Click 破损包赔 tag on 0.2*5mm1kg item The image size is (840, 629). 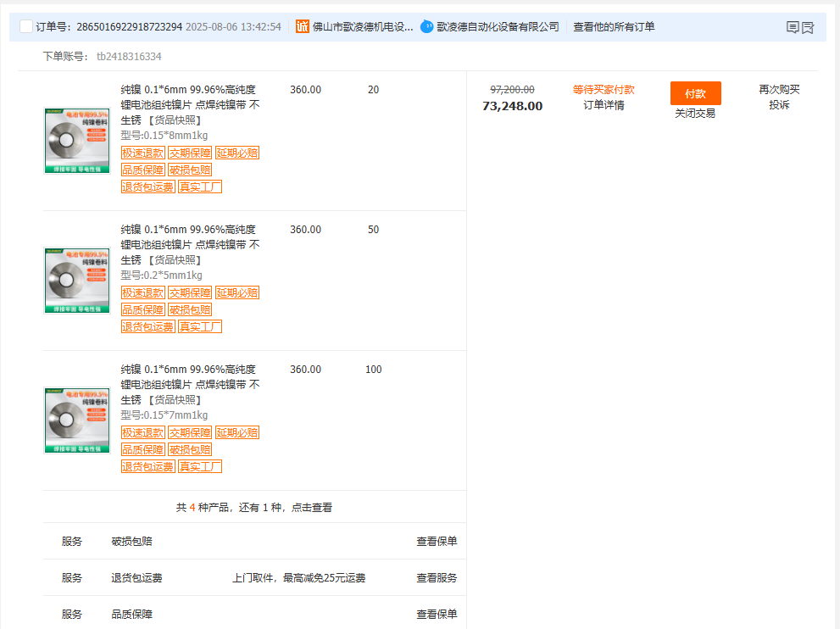(190, 309)
